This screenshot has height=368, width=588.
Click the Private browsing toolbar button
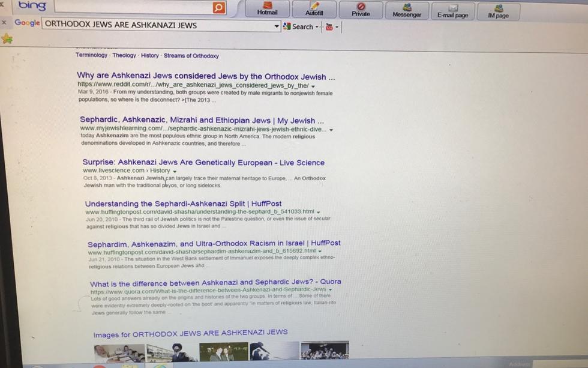point(361,10)
